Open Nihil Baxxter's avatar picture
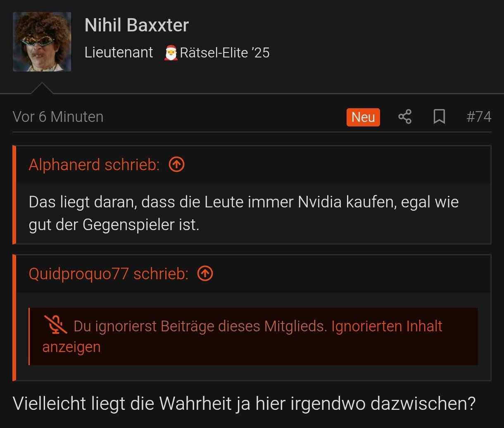Image resolution: width=504 pixels, height=428 pixels. tap(42, 42)
